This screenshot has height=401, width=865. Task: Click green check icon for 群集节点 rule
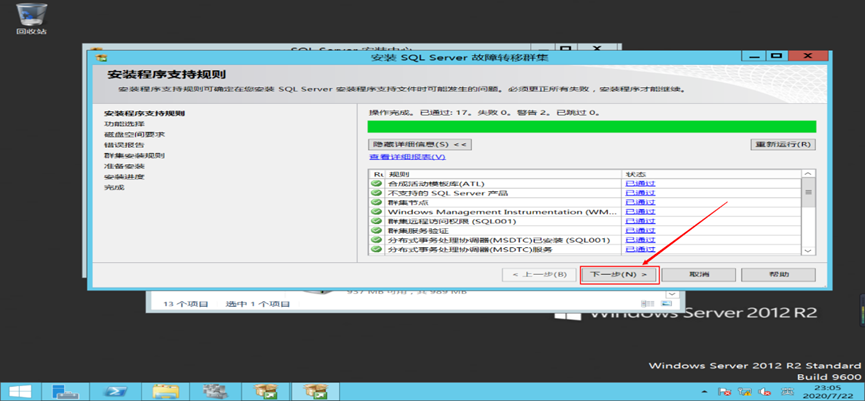click(x=376, y=202)
